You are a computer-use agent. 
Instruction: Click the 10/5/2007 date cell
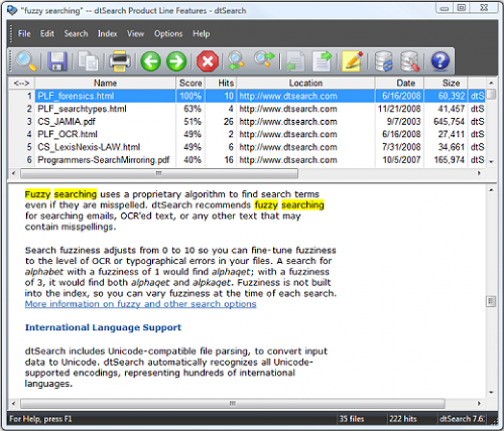coord(402,160)
